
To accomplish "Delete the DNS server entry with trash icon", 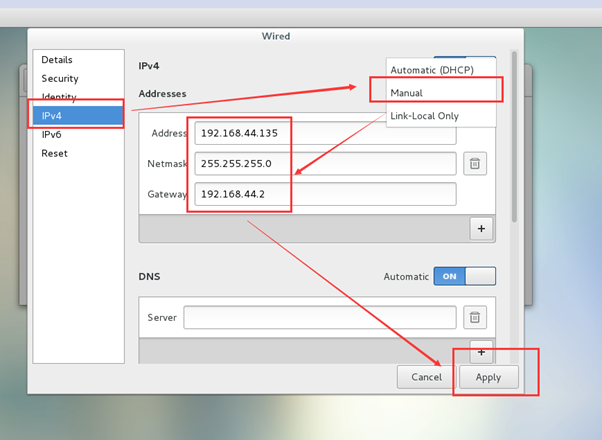I will pos(475,317).
